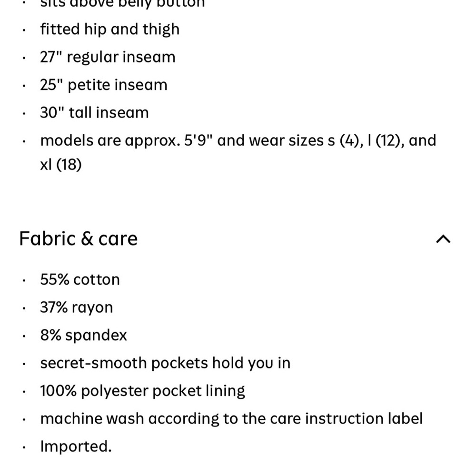Click the 30" tall inseam item
The height and width of the screenshot is (476, 476).
pos(94,113)
